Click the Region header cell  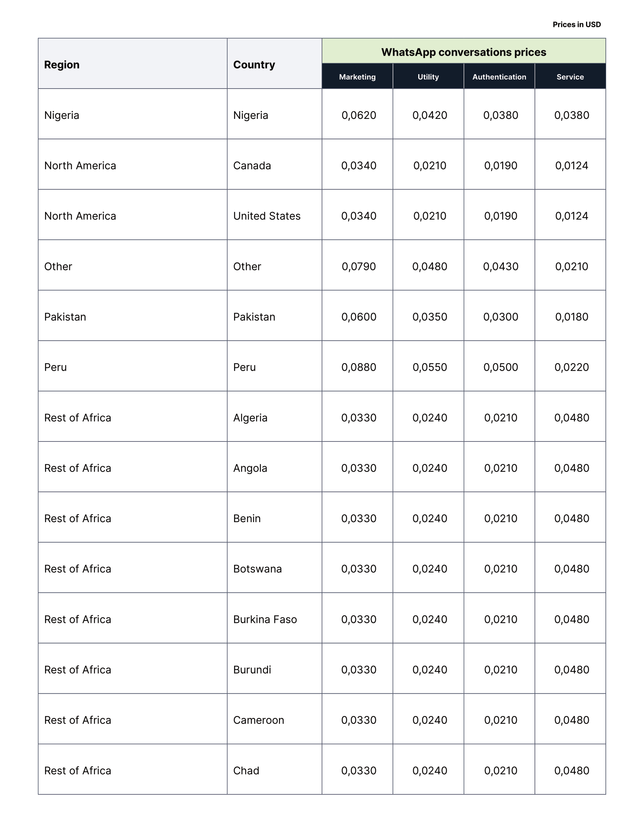point(62,65)
